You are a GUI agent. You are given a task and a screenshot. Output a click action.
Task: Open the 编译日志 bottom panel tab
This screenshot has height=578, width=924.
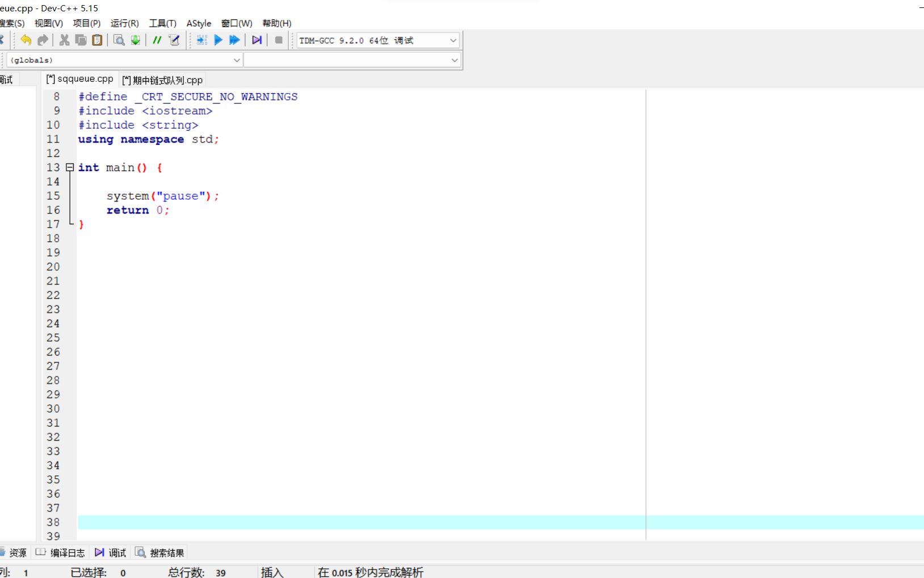tap(61, 552)
